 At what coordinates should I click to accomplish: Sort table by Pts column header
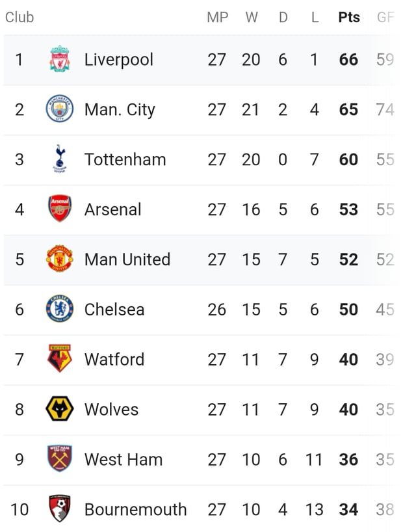click(349, 18)
